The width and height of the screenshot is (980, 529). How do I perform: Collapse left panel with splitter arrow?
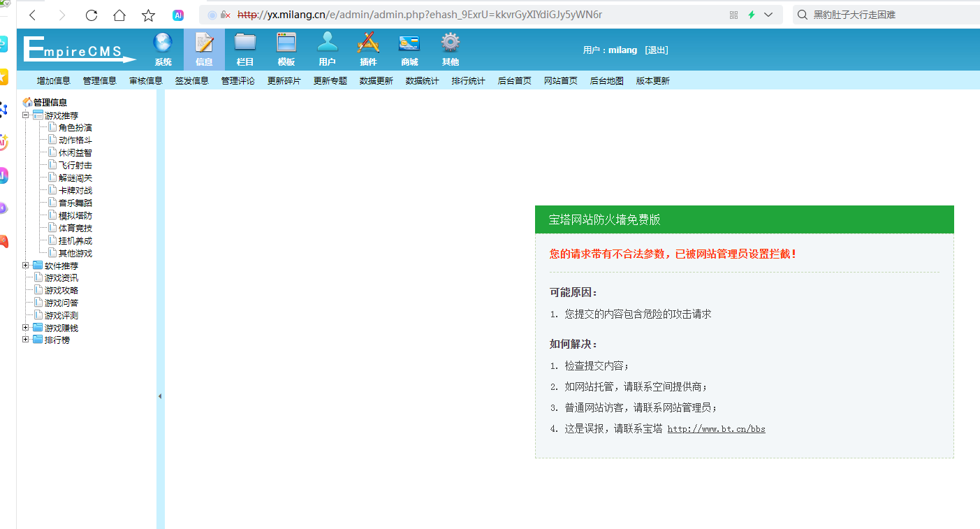[x=160, y=396]
